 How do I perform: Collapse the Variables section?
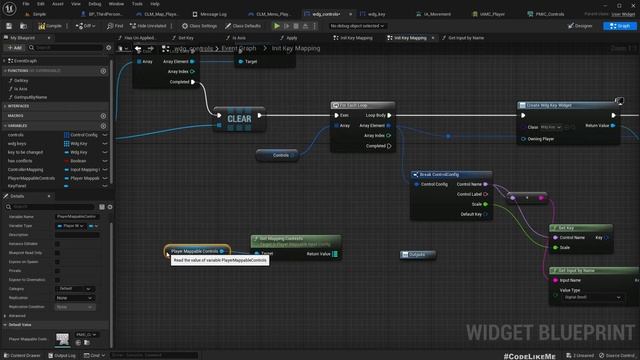click(x=4, y=126)
